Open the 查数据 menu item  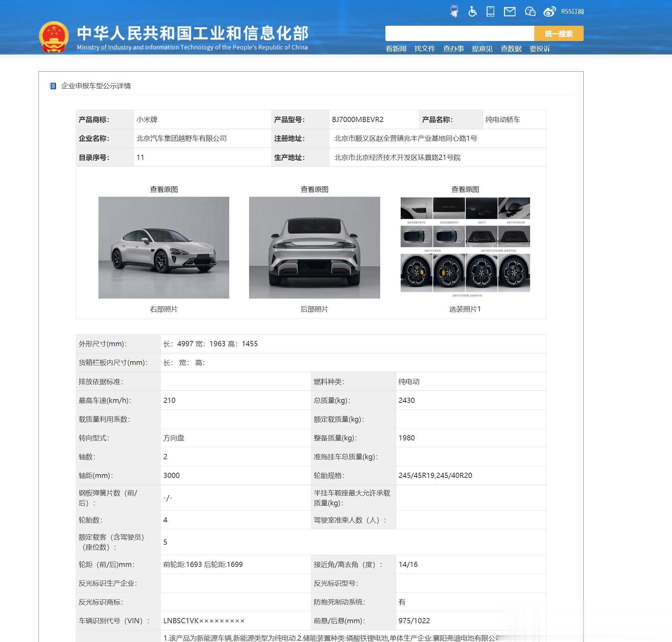(x=511, y=49)
